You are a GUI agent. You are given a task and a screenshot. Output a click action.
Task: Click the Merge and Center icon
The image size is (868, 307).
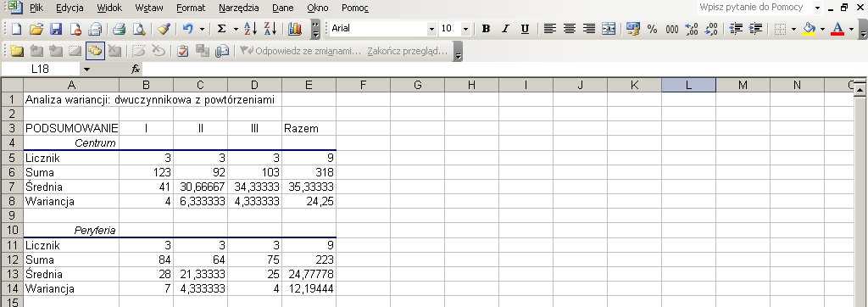click(x=609, y=29)
